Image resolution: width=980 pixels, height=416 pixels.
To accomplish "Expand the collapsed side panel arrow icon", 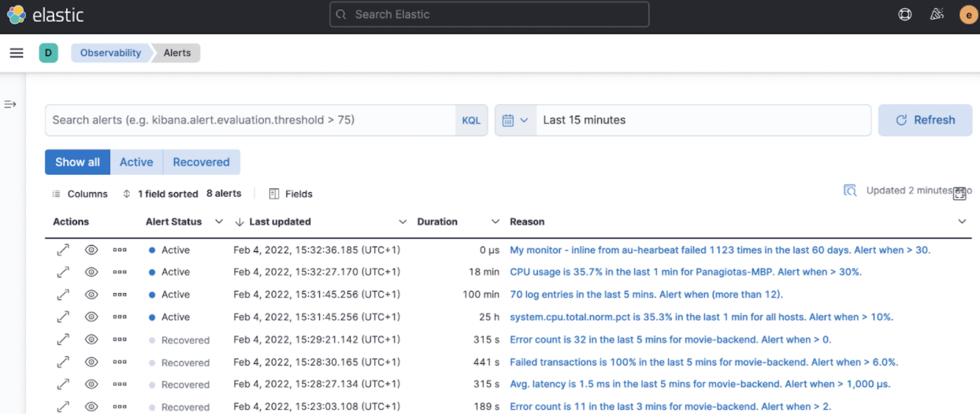I will (10, 104).
